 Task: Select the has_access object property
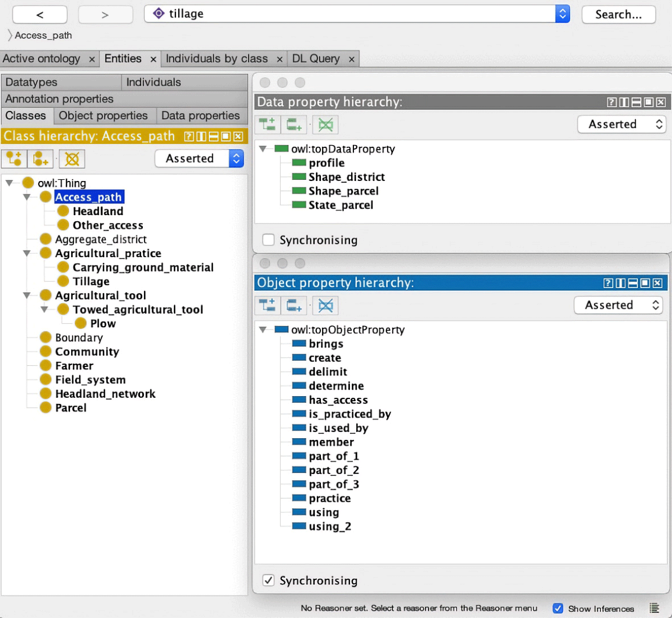tap(338, 400)
